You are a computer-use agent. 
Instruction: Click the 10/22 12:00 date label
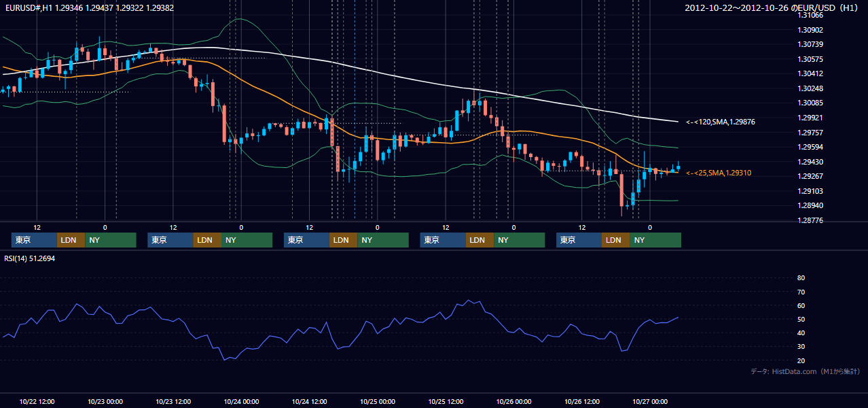tap(37, 401)
